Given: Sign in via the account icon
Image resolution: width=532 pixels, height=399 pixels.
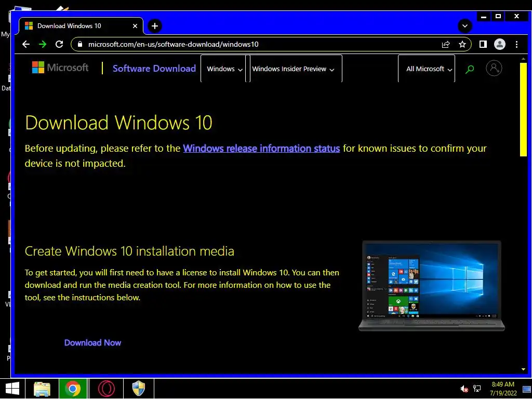Looking at the screenshot, I should click(x=494, y=68).
